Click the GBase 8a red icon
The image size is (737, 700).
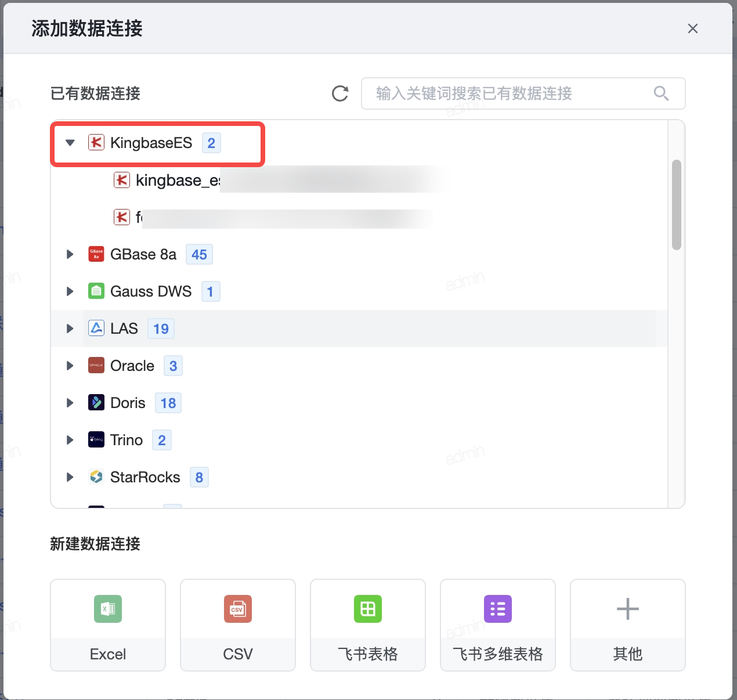[96, 254]
